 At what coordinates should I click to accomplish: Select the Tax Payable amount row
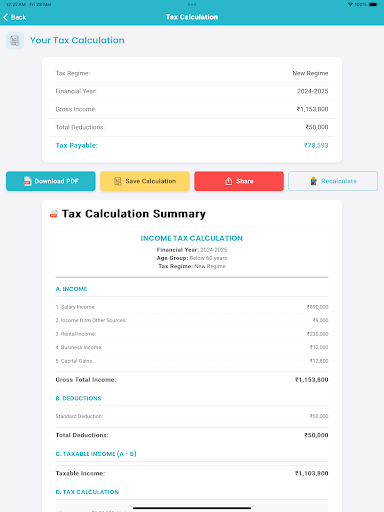192,145
